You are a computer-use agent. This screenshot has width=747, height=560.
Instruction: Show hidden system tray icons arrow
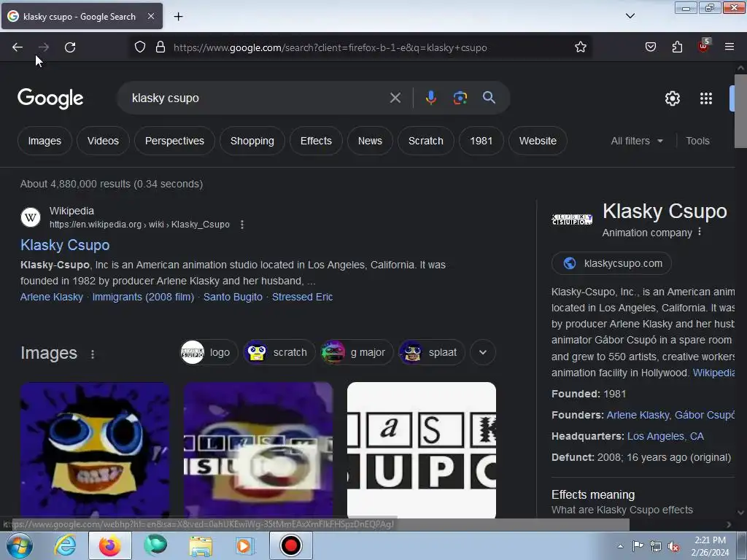click(620, 546)
